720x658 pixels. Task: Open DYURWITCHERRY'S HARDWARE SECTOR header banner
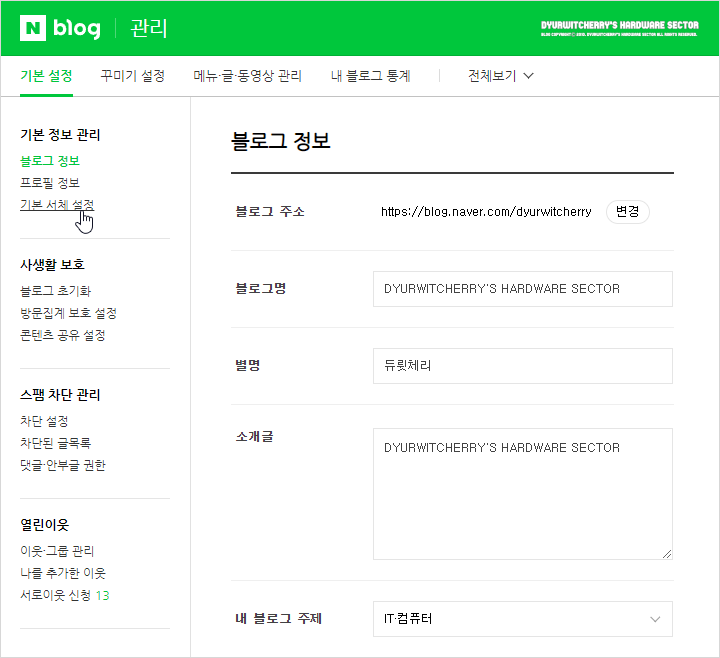(619, 28)
